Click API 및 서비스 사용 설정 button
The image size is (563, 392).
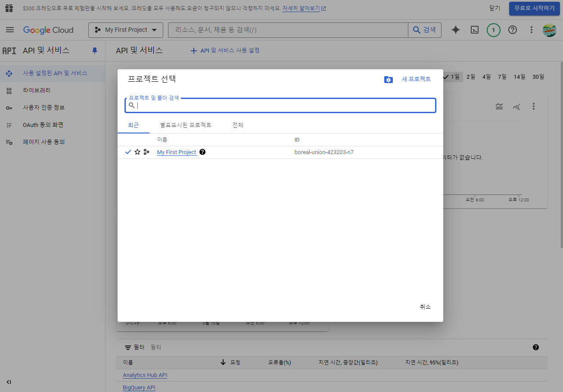[x=225, y=50]
